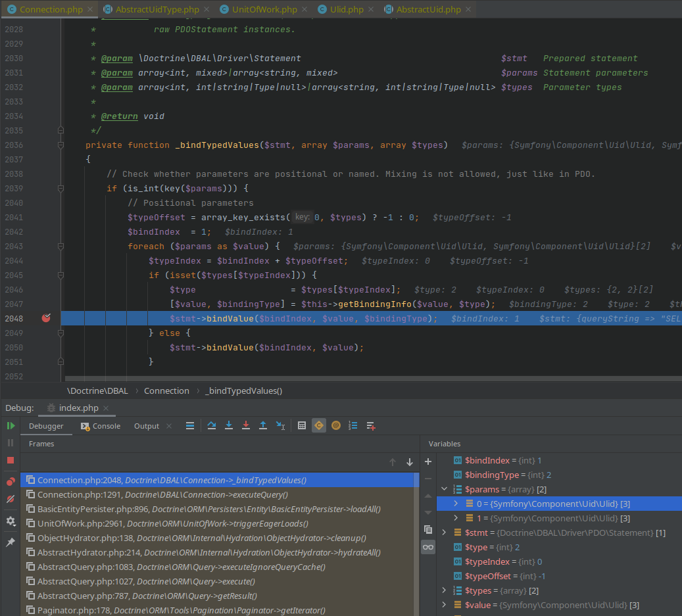
Task: Expand the $types array variable
Action: 444,590
